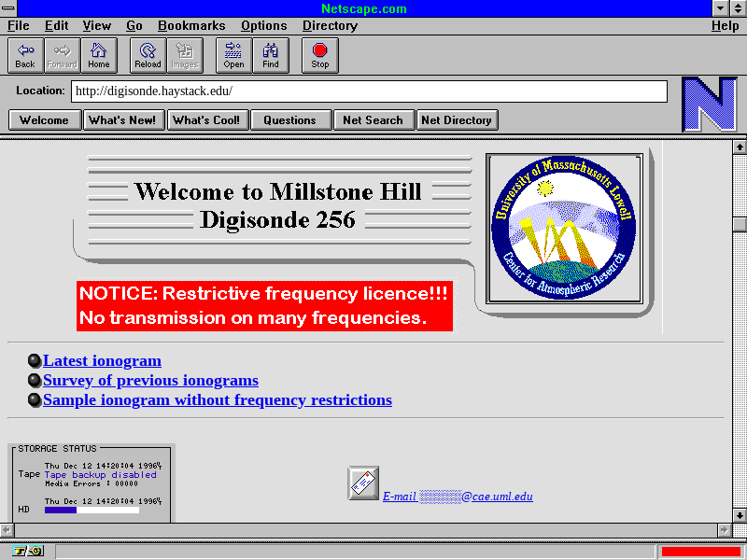Open the Latest ionogram link
Image resolution: width=747 pixels, height=560 pixels.
pyautogui.click(x=102, y=361)
